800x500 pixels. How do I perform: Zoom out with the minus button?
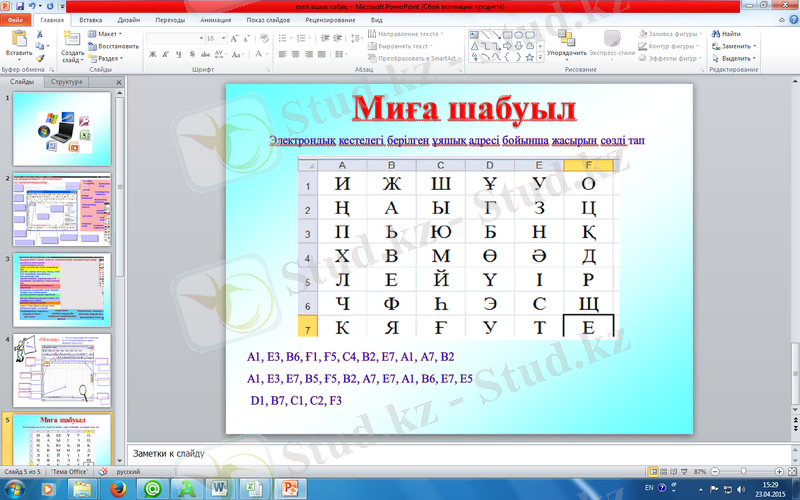click(715, 472)
